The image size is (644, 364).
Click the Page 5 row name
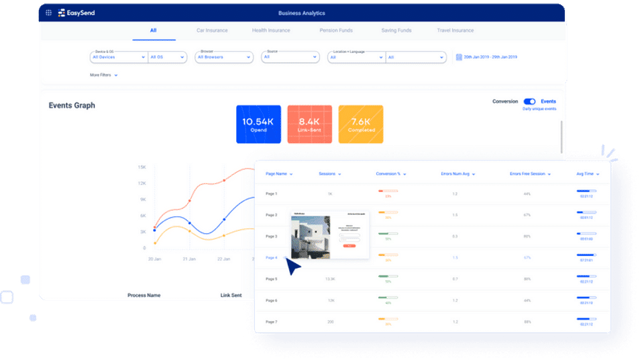[271, 279]
